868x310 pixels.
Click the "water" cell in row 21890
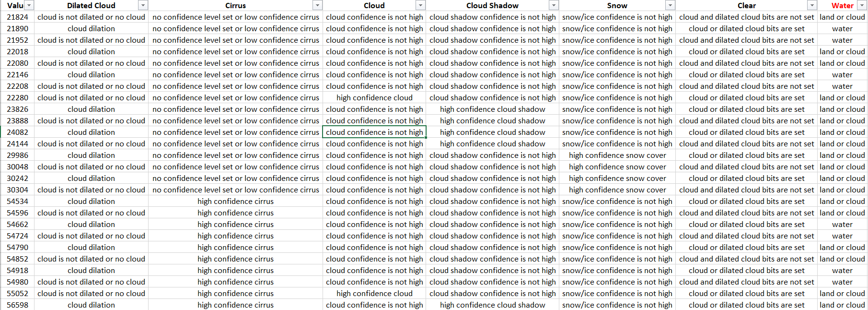click(x=842, y=29)
